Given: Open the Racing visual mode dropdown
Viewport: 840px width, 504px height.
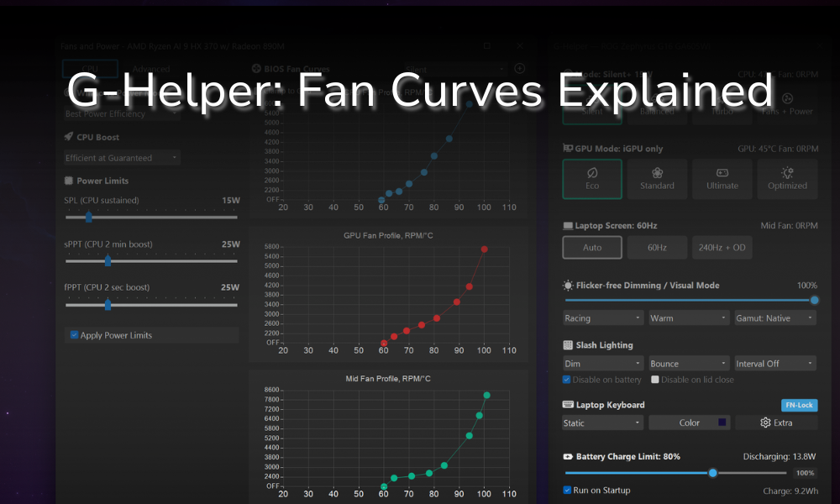Looking at the screenshot, I should 602,318.
